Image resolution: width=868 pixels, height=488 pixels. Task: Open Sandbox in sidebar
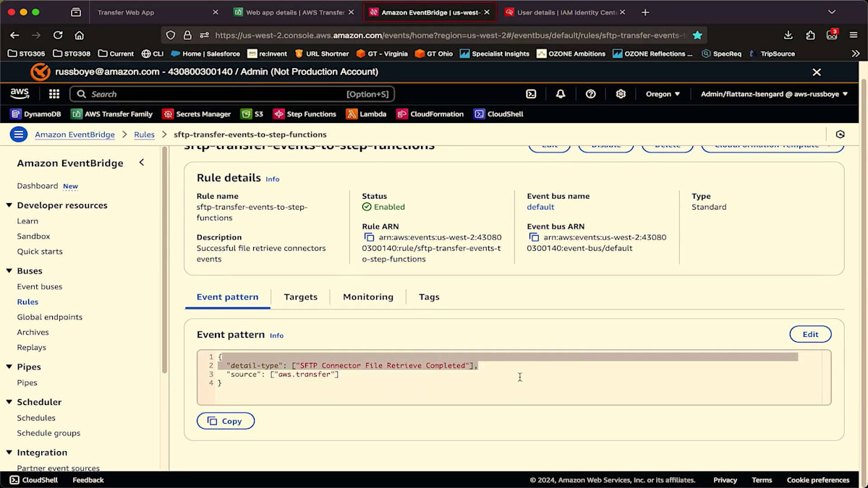34,236
